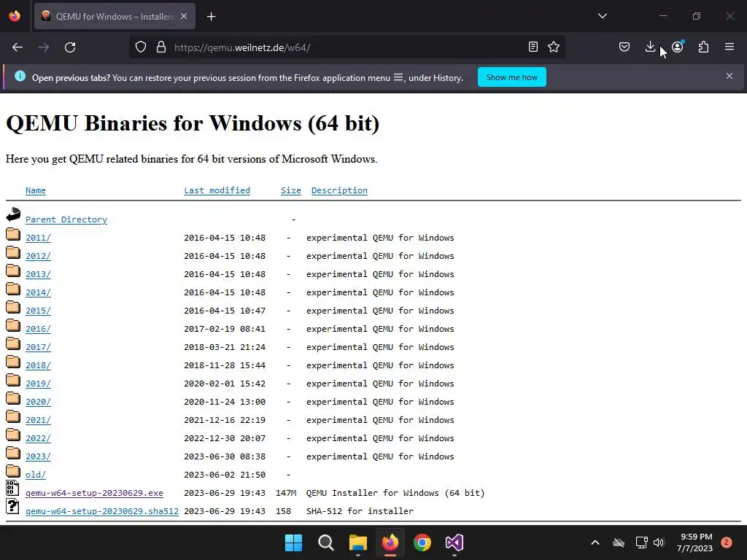The image size is (747, 560).
Task: Click the OneDrive cloud tray icon
Action: pos(619,542)
